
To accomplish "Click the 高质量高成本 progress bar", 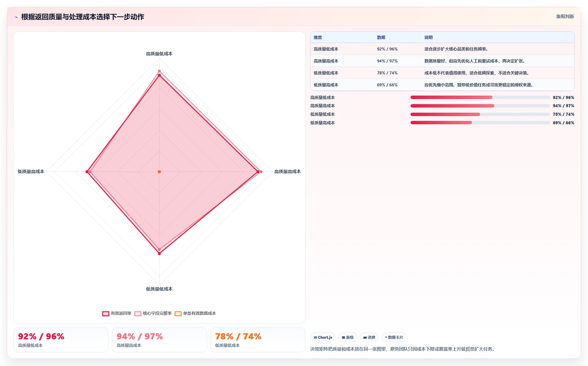I will (x=480, y=106).
